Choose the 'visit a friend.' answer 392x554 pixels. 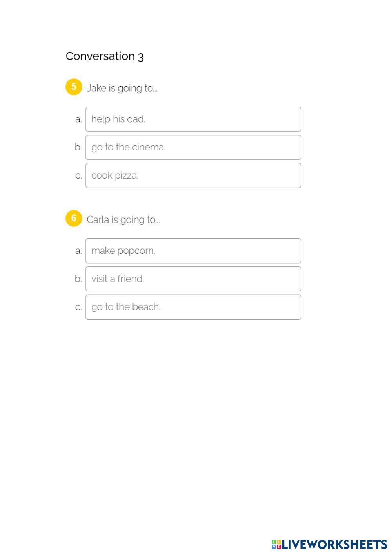click(x=193, y=279)
